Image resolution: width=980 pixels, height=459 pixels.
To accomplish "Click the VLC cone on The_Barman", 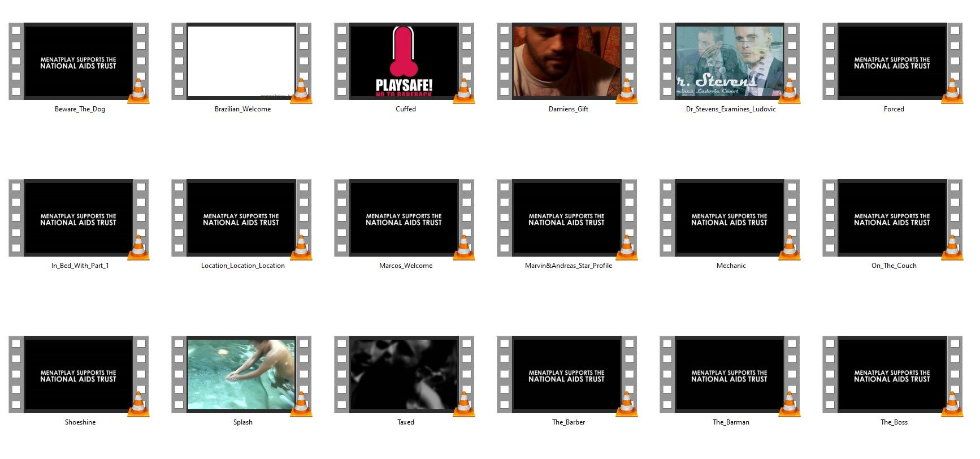I will 790,404.
